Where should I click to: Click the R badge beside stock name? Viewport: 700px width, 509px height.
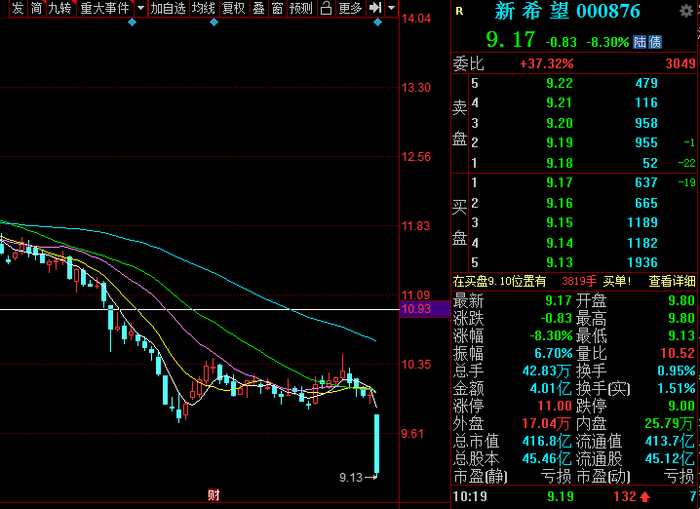coord(459,12)
